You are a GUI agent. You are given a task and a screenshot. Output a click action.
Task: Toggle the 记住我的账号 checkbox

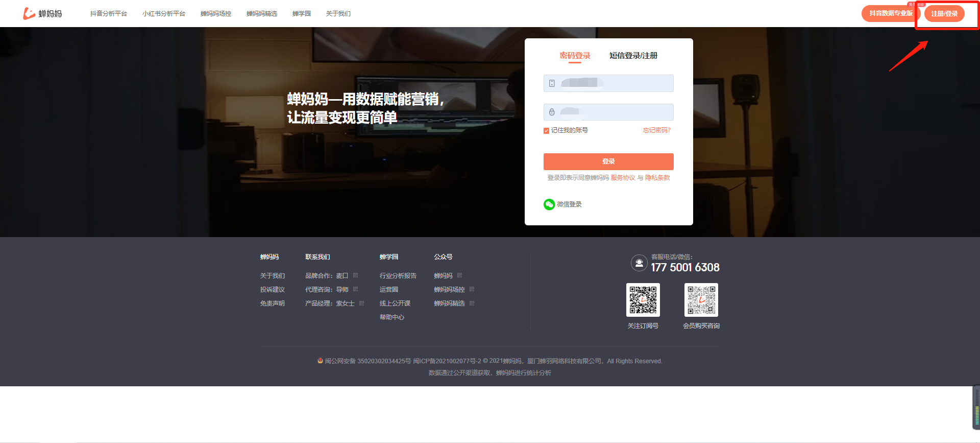(546, 130)
